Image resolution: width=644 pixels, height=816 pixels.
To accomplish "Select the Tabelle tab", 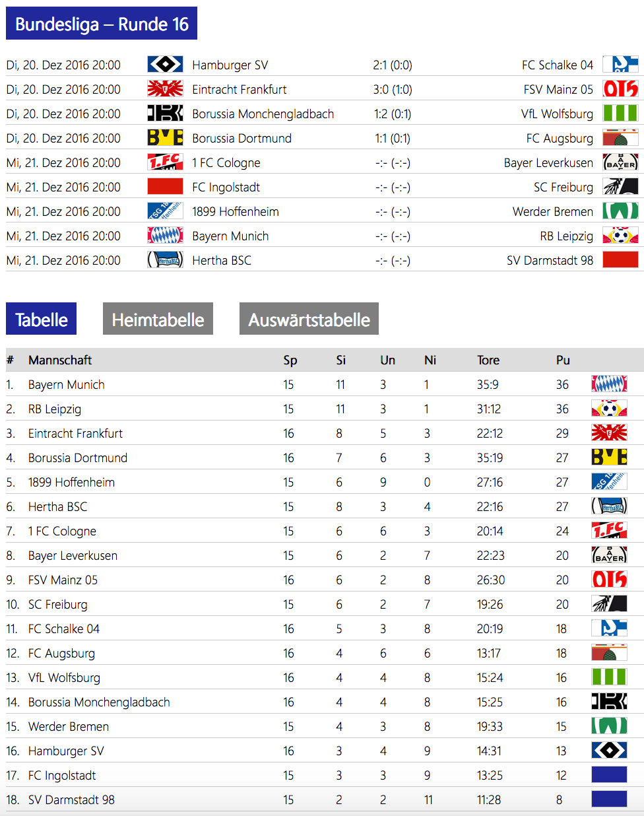I will pos(41,319).
